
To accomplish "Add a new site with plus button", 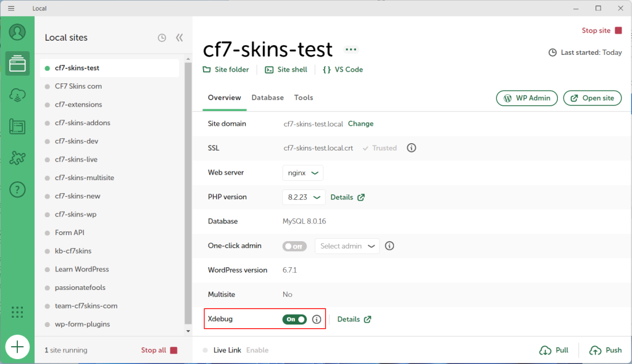I will 17,347.
